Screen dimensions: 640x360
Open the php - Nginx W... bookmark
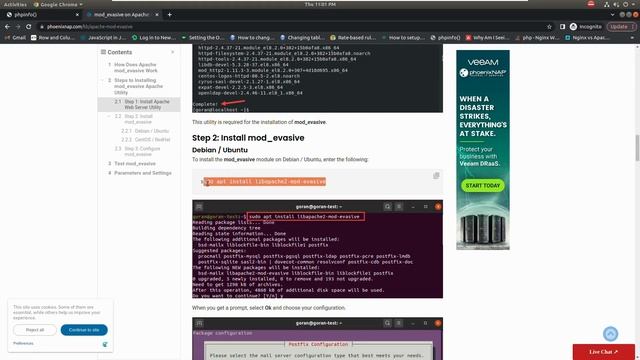[537, 38]
